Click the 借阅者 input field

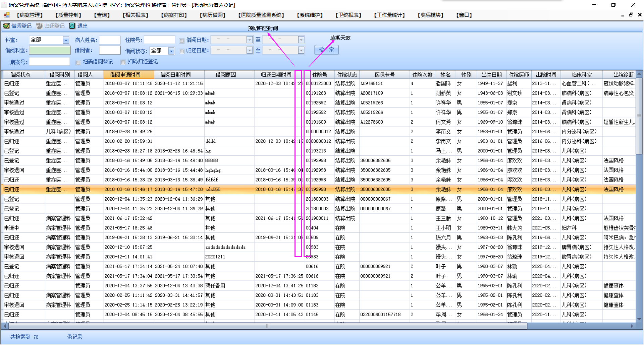tap(110, 50)
